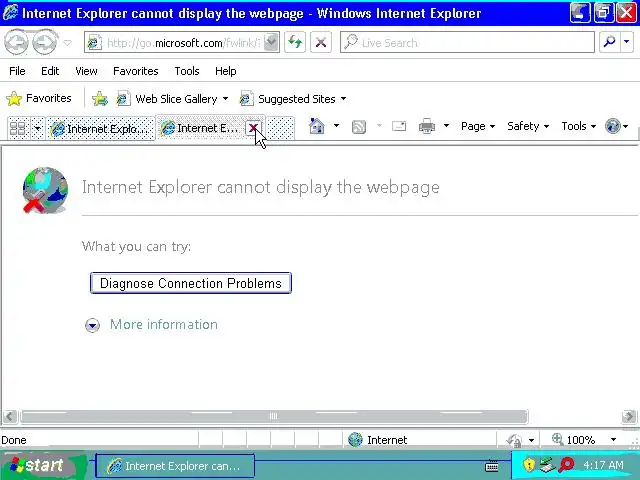Close the active tab with X

pos(253,128)
